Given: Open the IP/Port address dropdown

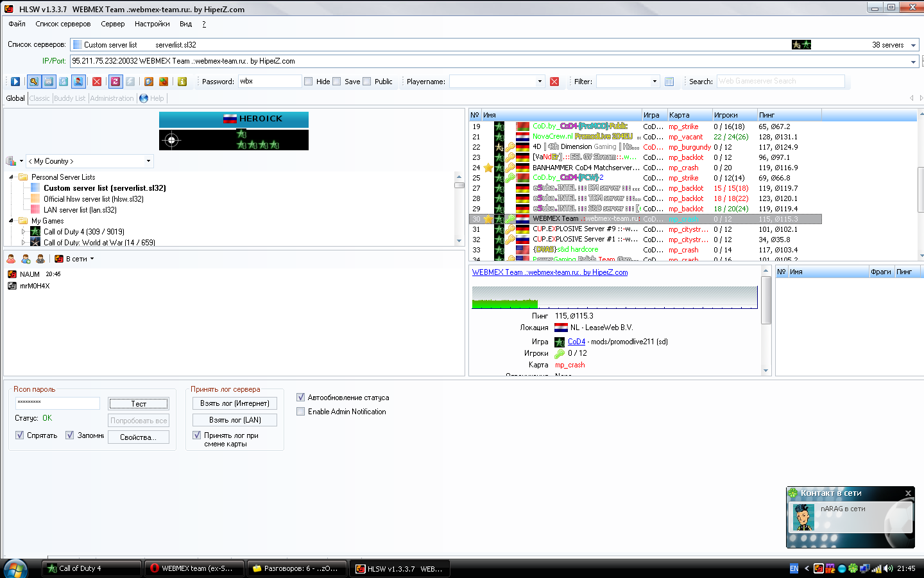Looking at the screenshot, I should [x=913, y=62].
